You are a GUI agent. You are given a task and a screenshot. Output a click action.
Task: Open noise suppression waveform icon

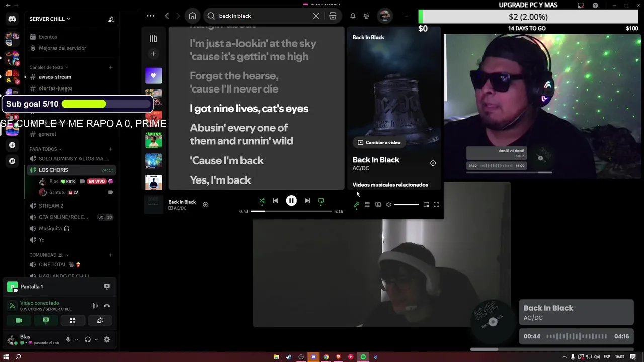click(x=94, y=306)
